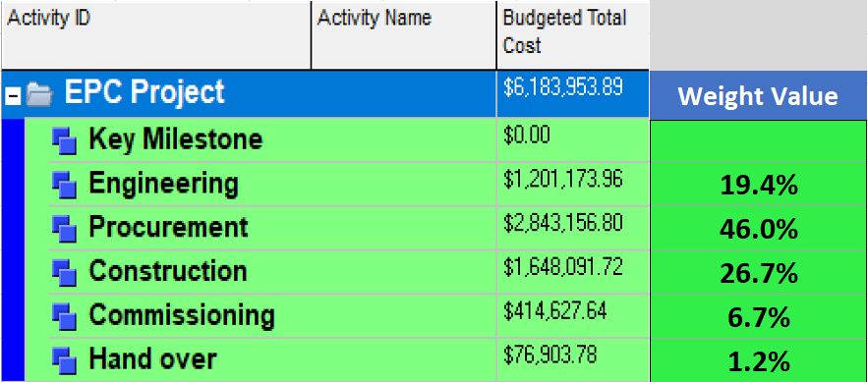Select the Weight Value header cell
The height and width of the screenshot is (382, 868).
coord(758,95)
